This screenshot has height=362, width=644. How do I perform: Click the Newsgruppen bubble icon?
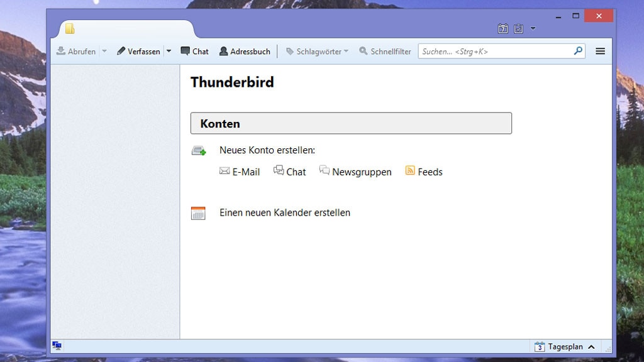pyautogui.click(x=324, y=170)
